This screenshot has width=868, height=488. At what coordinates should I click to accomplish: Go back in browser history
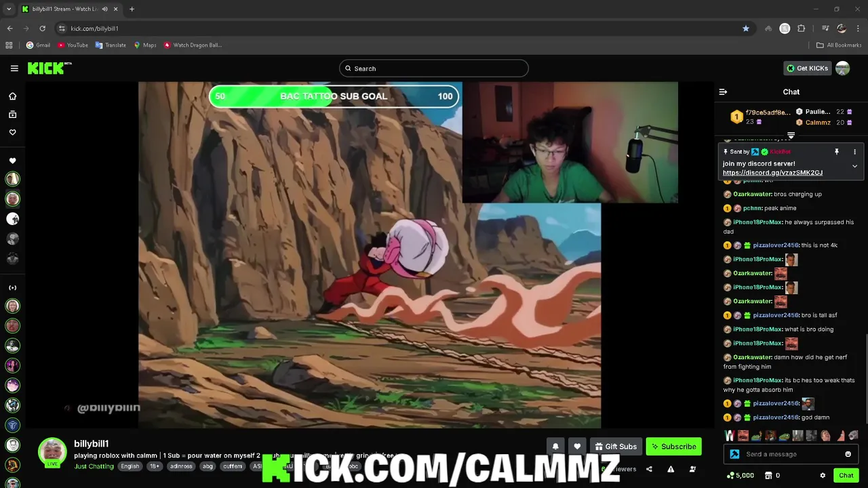[9, 28]
